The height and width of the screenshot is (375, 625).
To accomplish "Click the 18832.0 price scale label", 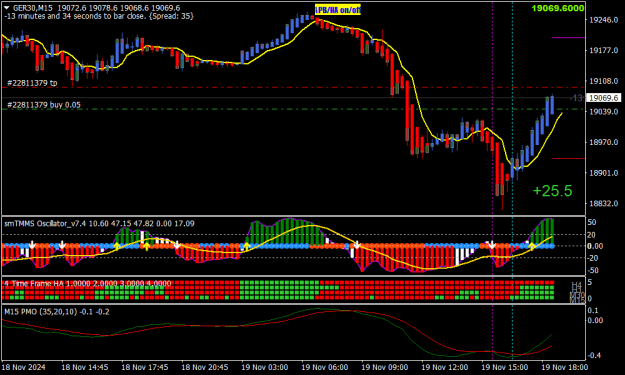I will pyautogui.click(x=603, y=203).
